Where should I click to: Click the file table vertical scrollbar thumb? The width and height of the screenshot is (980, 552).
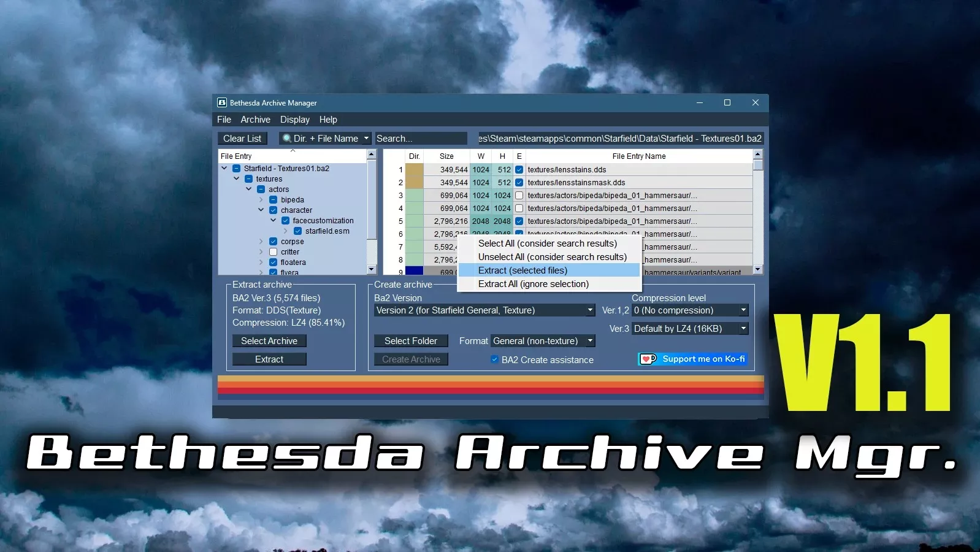click(758, 165)
